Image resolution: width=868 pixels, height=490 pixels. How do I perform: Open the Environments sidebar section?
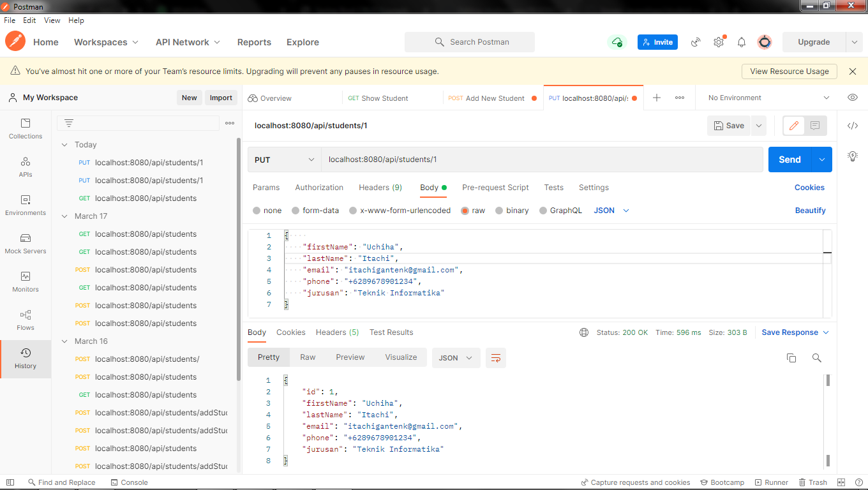(26, 205)
